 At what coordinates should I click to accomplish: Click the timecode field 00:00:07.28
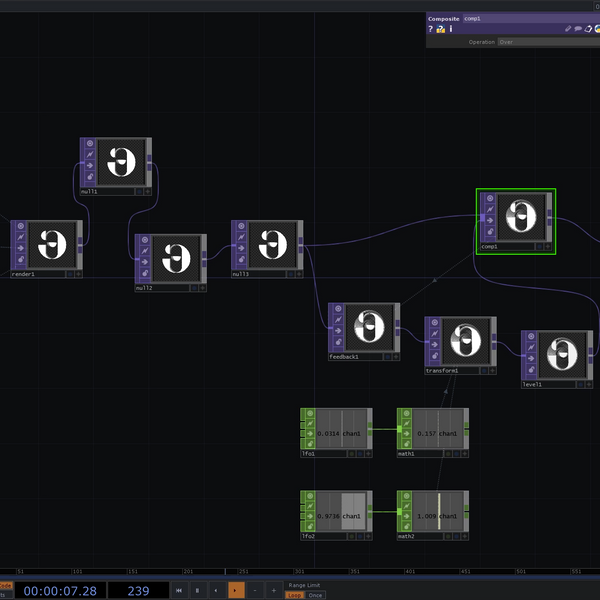coord(60,591)
